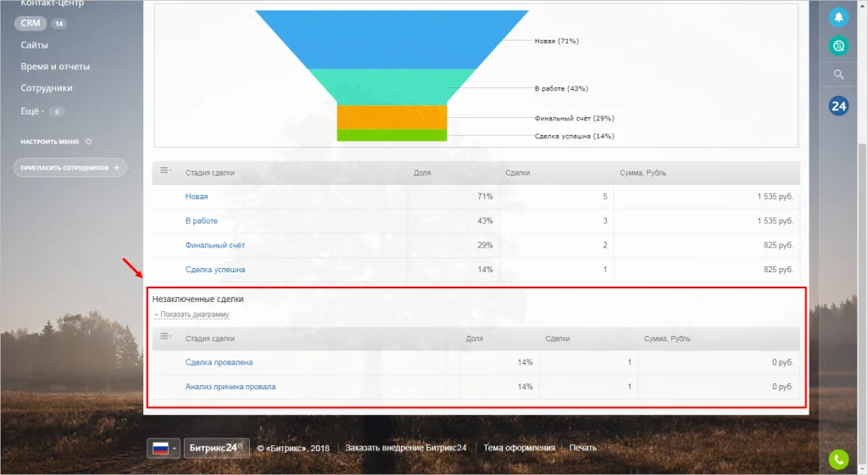This screenshot has width=868, height=475.
Task: Click the orange Финальный счёт funnel segment
Action: point(392,117)
